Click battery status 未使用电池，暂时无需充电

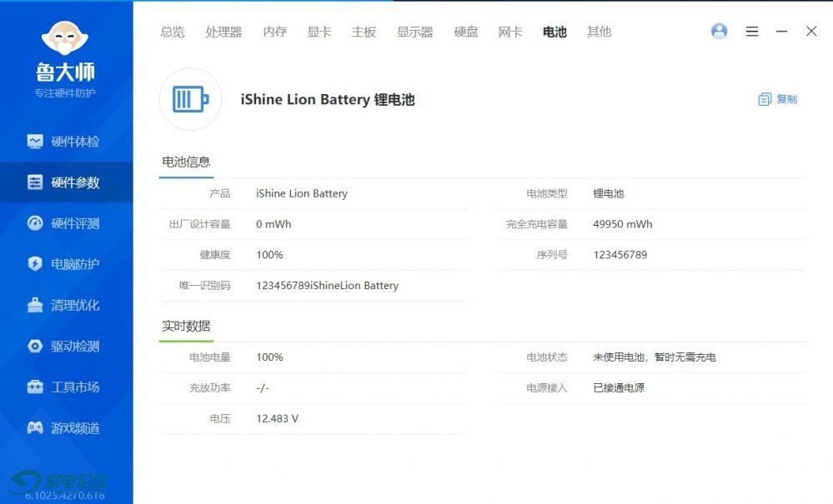point(655,357)
